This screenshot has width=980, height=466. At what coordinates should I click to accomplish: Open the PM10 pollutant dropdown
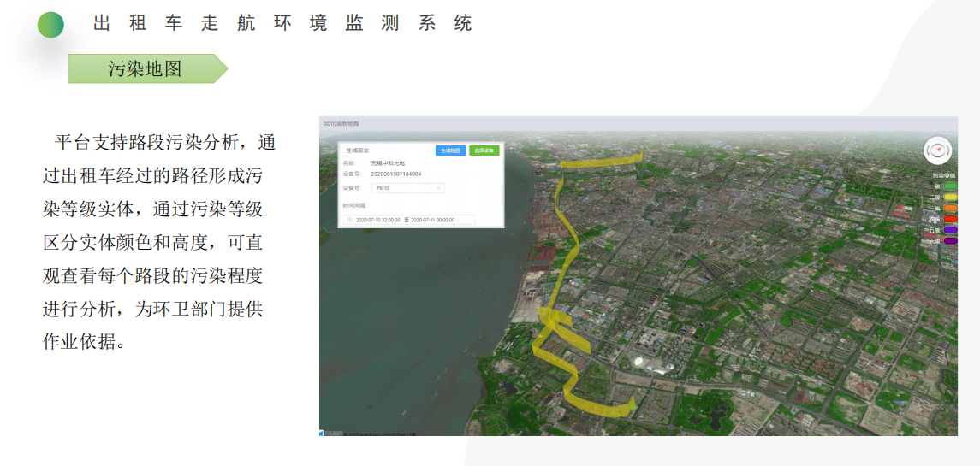407,188
